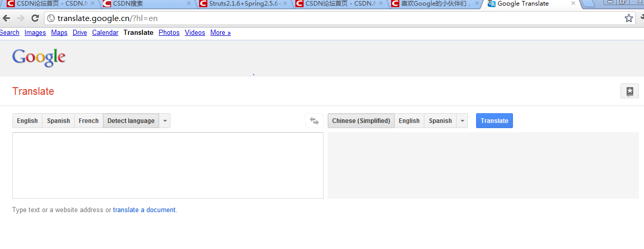Select Detect language source option
Viewport: 644px width, 249px height.
tap(131, 121)
